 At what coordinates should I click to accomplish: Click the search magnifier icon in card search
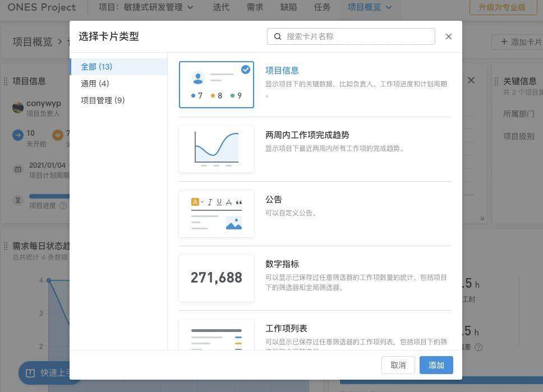pos(277,36)
